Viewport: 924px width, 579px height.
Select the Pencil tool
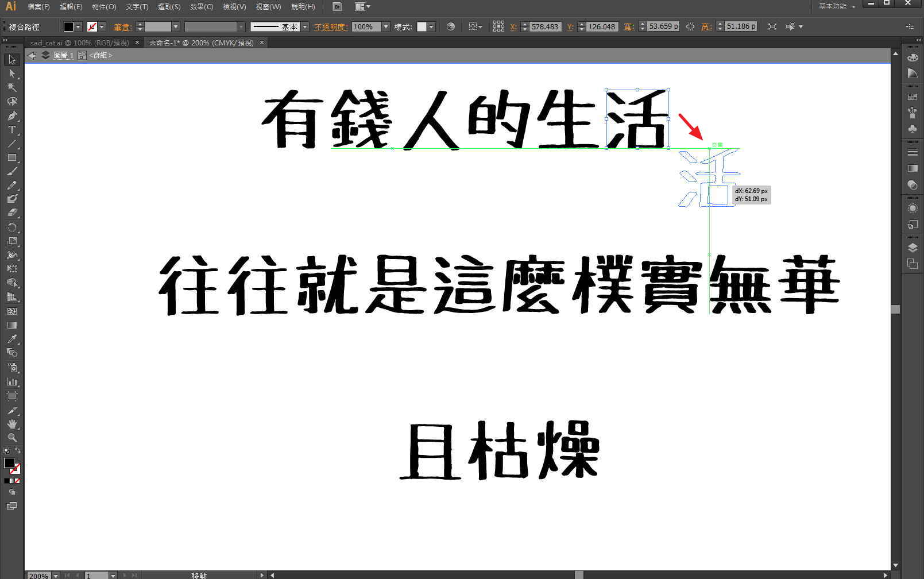click(12, 185)
